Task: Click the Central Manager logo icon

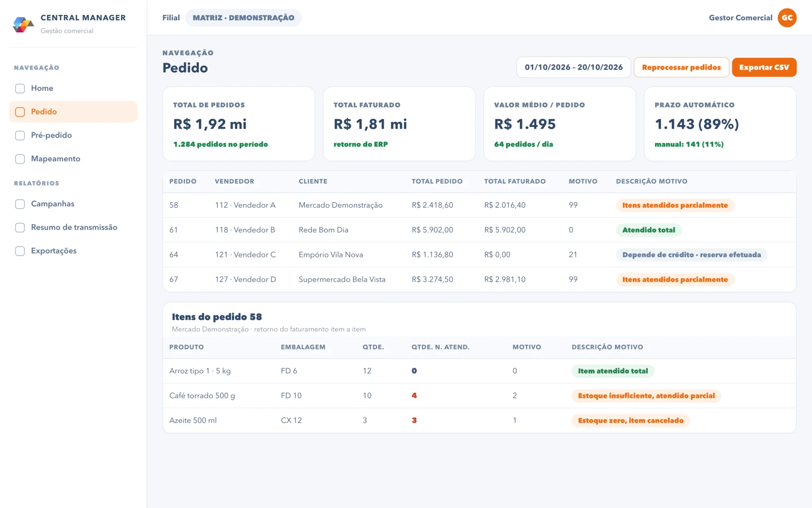Action: pos(23,24)
